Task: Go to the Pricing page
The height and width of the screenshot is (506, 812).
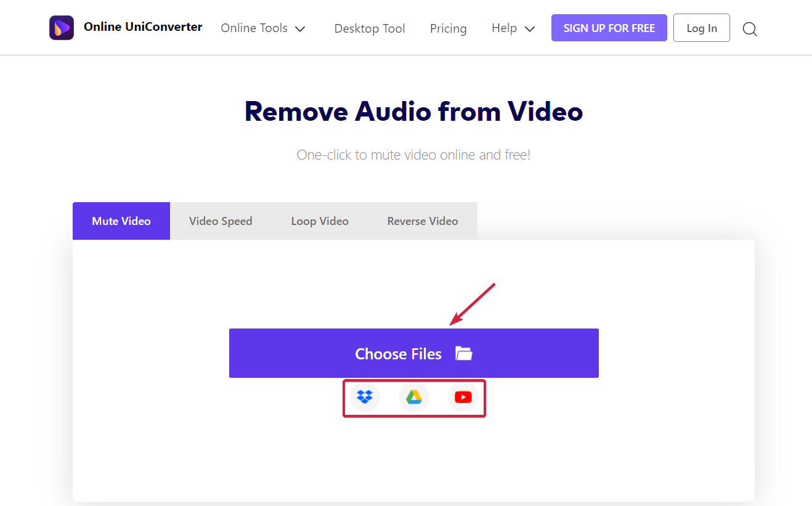Action: [x=448, y=28]
